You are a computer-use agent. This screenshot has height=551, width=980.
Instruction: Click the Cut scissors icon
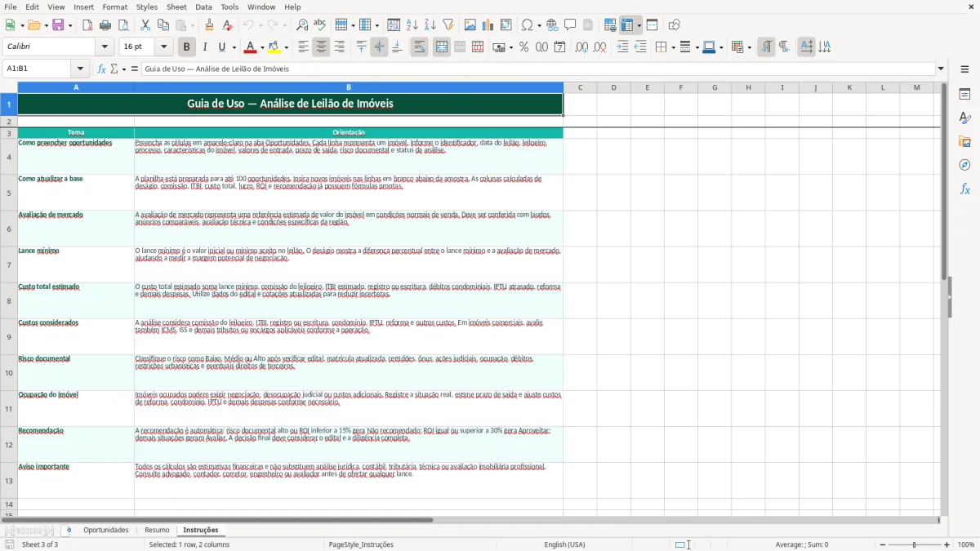pyautogui.click(x=145, y=25)
